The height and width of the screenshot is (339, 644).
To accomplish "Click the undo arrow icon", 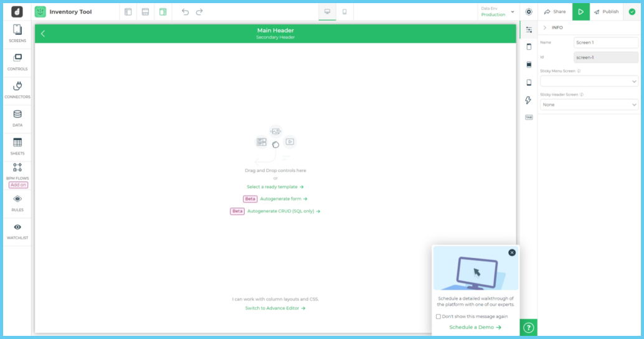I will 185,12.
